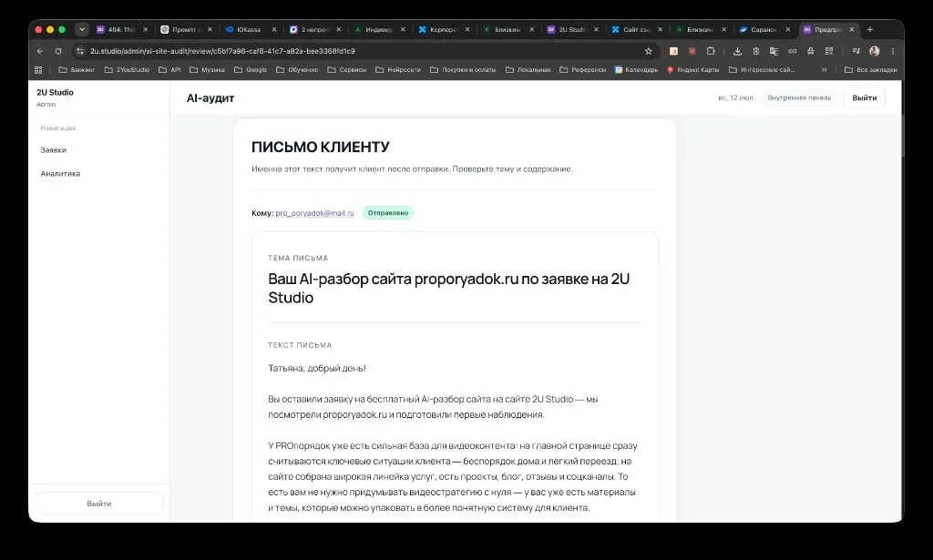Click the email subject heading text
The image size is (933, 560).
(448, 288)
